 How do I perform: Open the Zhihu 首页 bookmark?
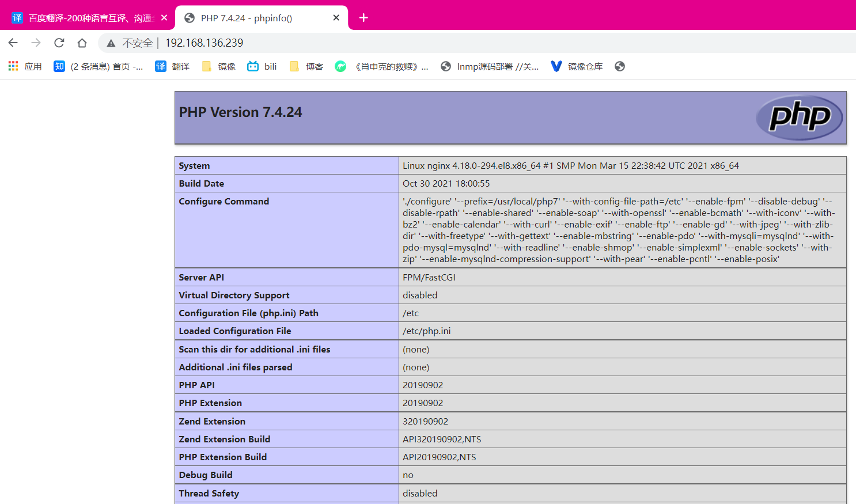click(99, 66)
